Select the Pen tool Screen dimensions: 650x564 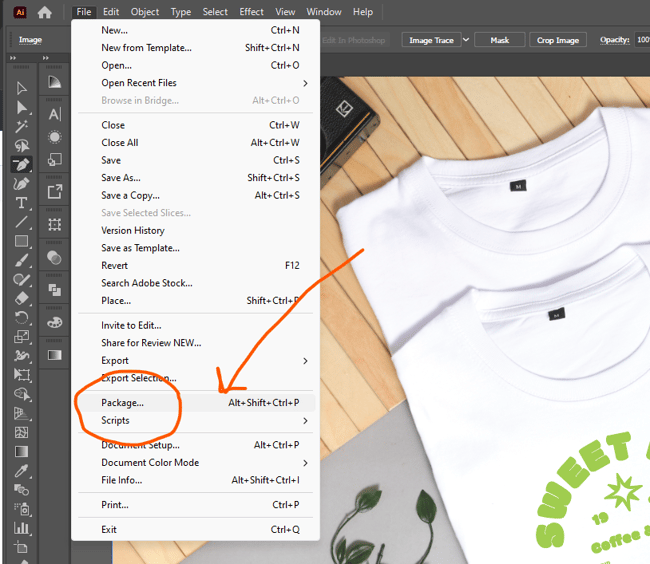coord(22,165)
